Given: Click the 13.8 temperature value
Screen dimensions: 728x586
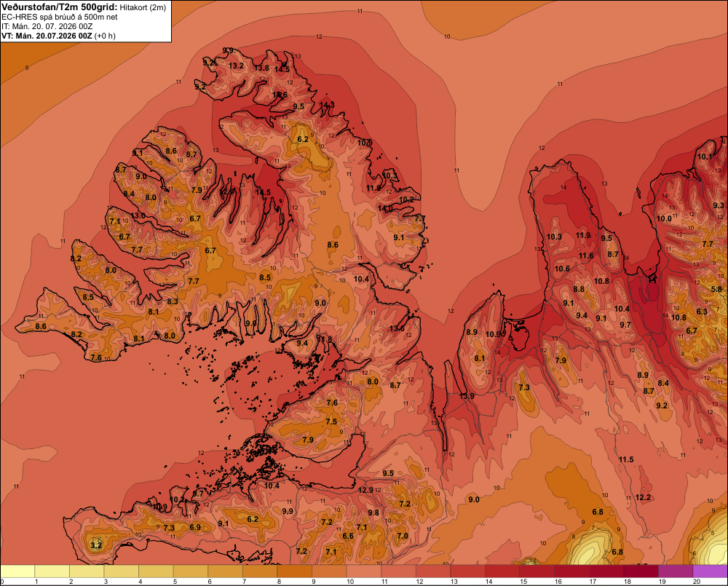Looking at the screenshot, I should (261, 68).
